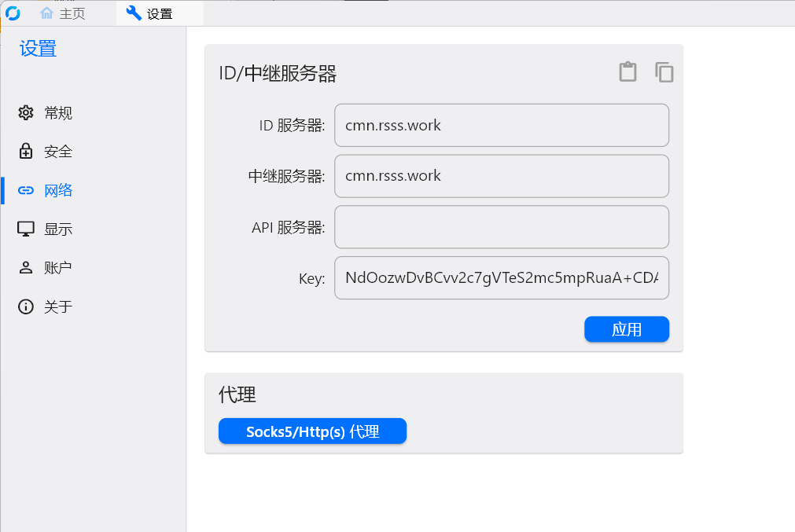This screenshot has width=795, height=532.
Task: Click the 代理 section heading
Action: pyautogui.click(x=237, y=394)
